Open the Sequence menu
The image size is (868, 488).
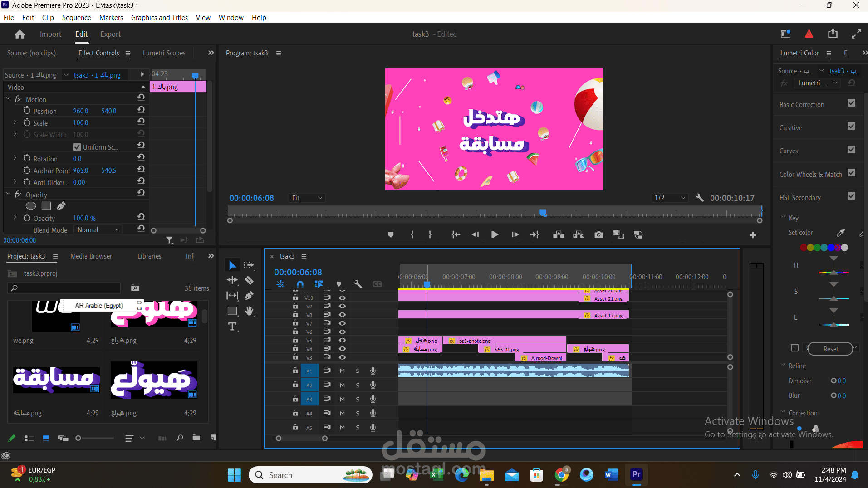[x=76, y=17]
